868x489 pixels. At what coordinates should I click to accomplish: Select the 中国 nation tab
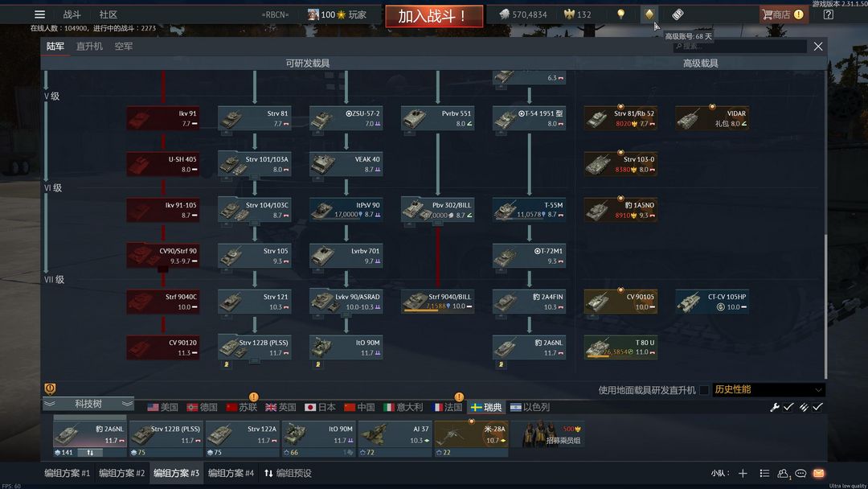(359, 407)
